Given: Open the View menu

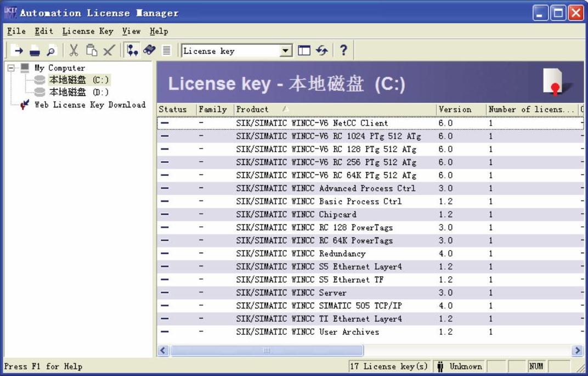Looking at the screenshot, I should 131,31.
